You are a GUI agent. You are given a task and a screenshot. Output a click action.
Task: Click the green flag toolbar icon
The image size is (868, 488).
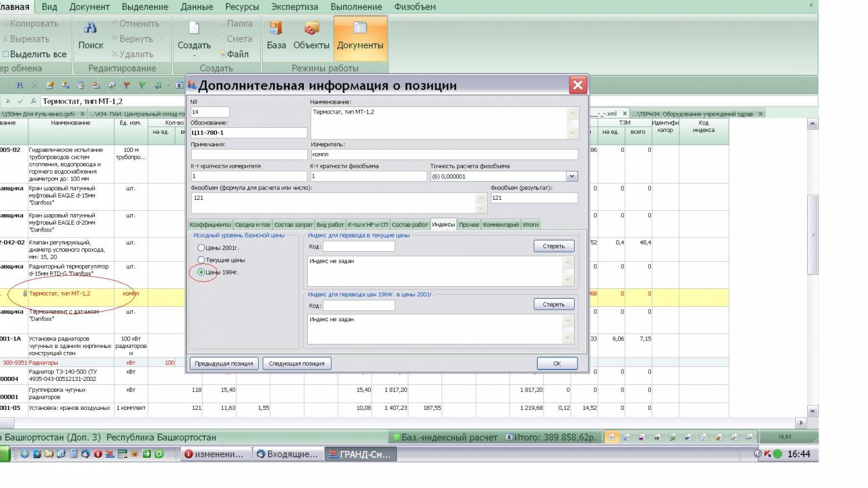(142, 86)
